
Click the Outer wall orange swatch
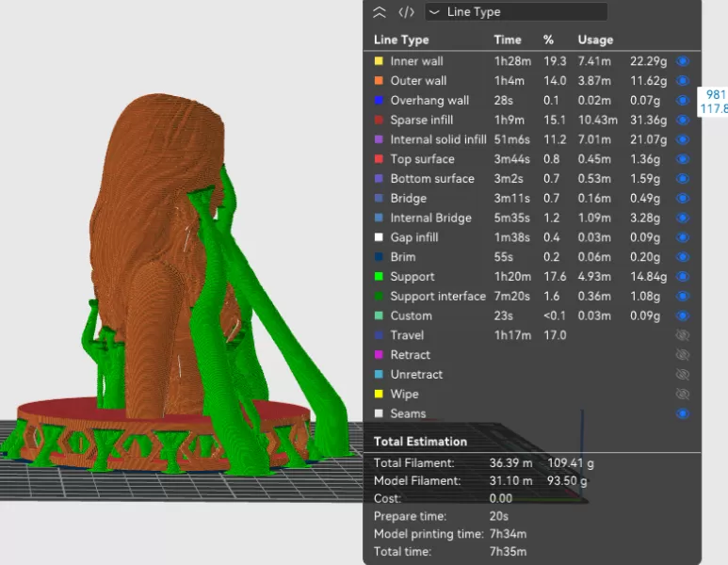tap(379, 81)
